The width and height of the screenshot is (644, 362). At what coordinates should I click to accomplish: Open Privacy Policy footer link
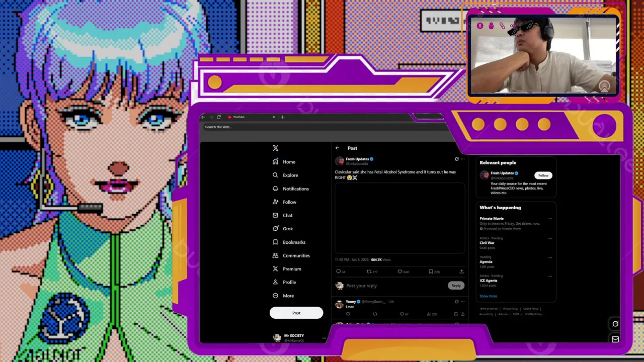tap(510, 309)
